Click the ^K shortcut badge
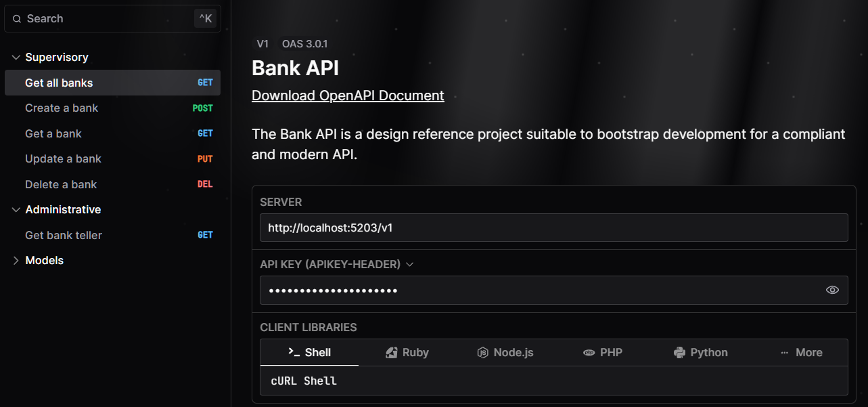 click(x=206, y=19)
